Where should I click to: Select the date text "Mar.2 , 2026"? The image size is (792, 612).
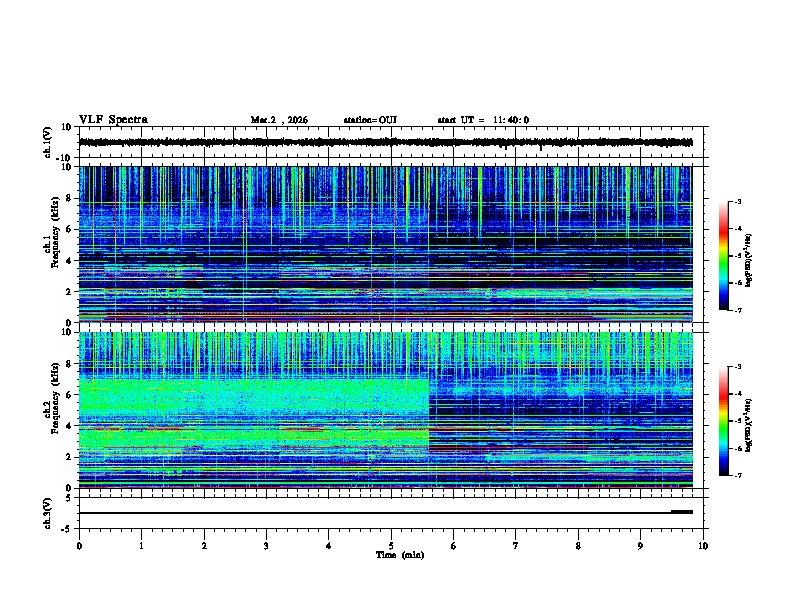click(279, 120)
